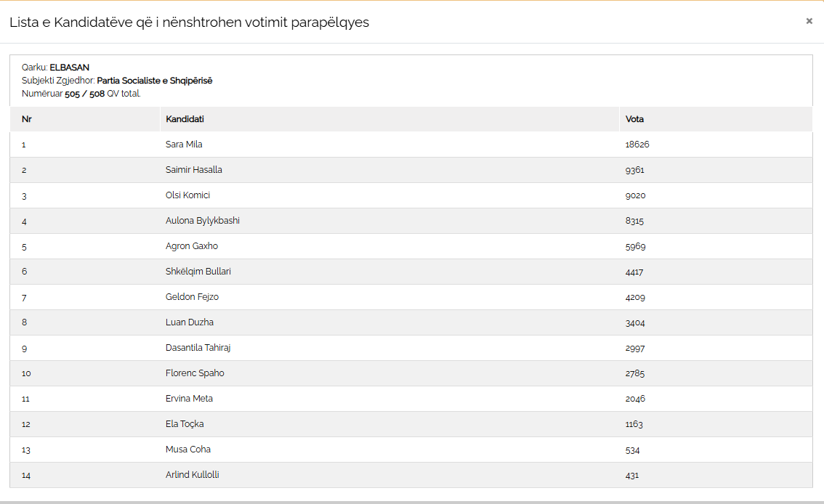Viewport: 824px width, 504px height.
Task: Select Saimir Hasalla in the list
Action: 194,170
